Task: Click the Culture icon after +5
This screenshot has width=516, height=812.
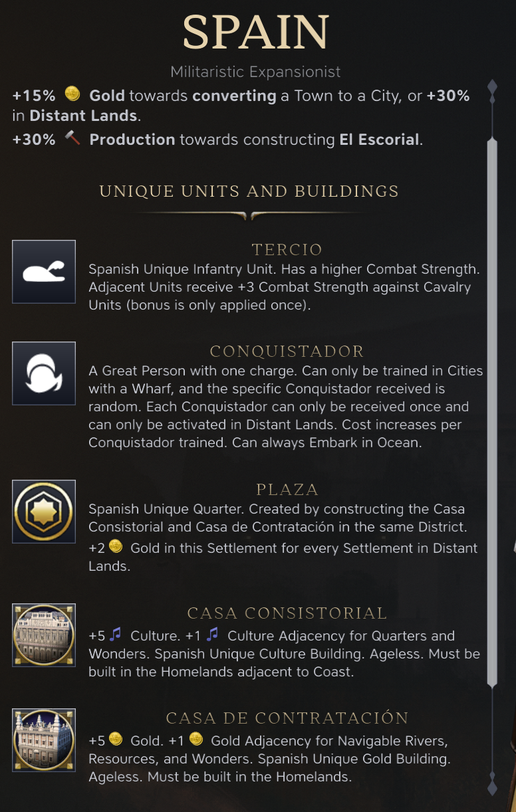Action: pos(116,635)
